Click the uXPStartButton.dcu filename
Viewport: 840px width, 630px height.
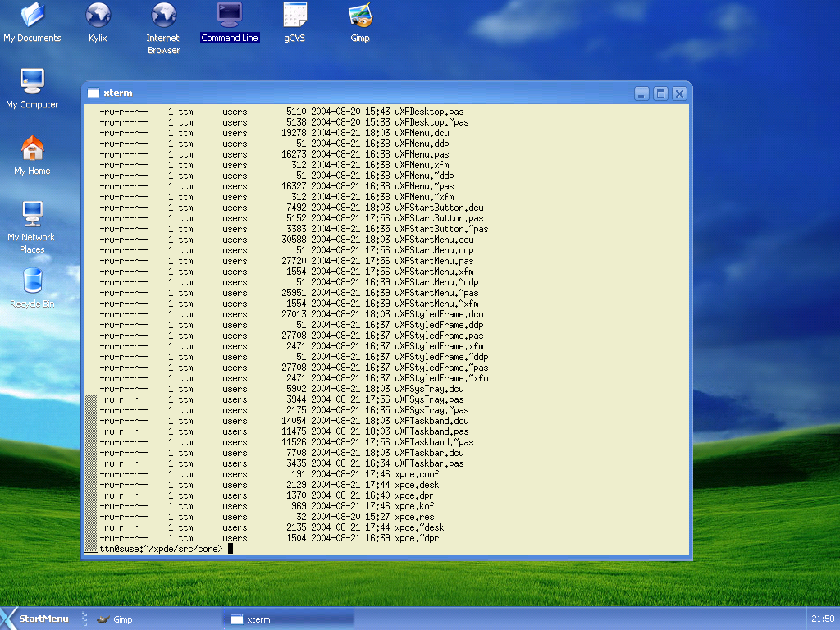[440, 208]
